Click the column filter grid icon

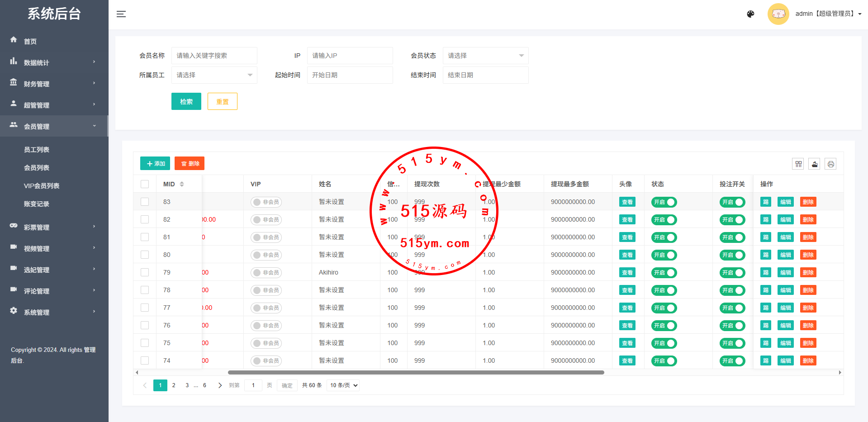coord(798,164)
